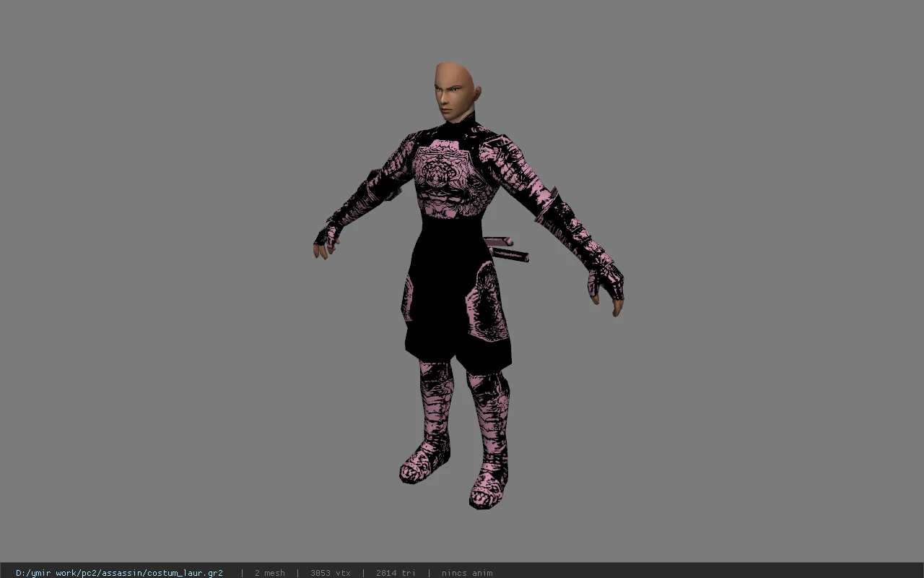The image size is (924, 578).
Task: Click the 'nincs anim' status entry
Action: (x=467, y=573)
